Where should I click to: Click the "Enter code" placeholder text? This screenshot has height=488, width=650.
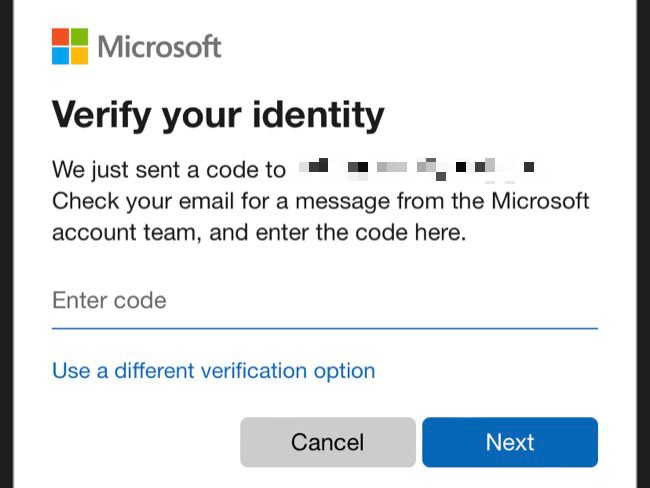(109, 301)
